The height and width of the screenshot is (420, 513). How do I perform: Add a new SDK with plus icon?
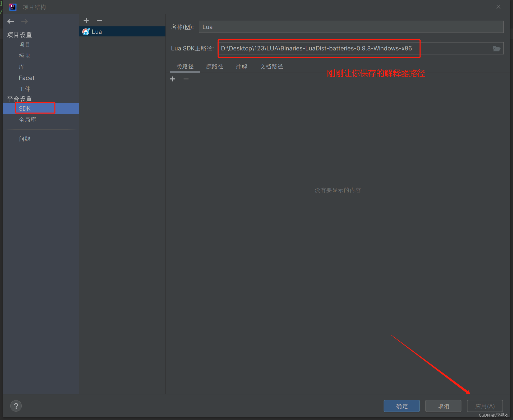coord(86,20)
